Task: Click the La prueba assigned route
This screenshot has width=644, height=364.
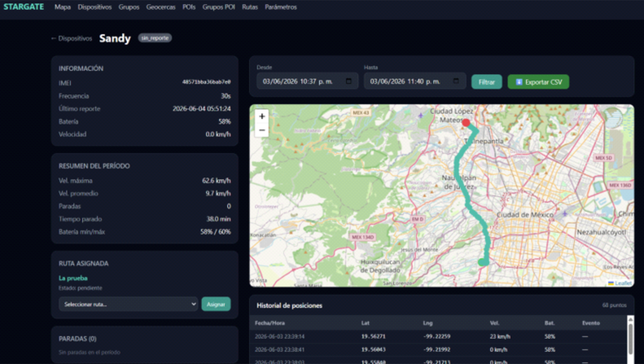Action: pos(73,278)
